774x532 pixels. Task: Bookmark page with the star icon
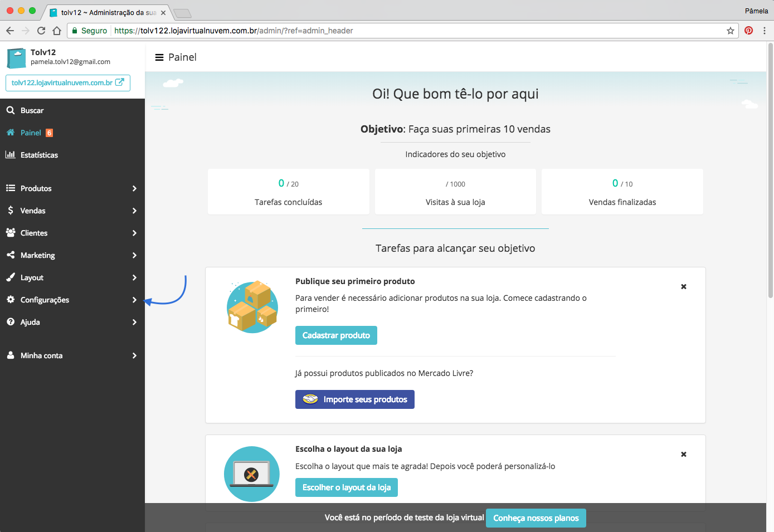point(730,31)
